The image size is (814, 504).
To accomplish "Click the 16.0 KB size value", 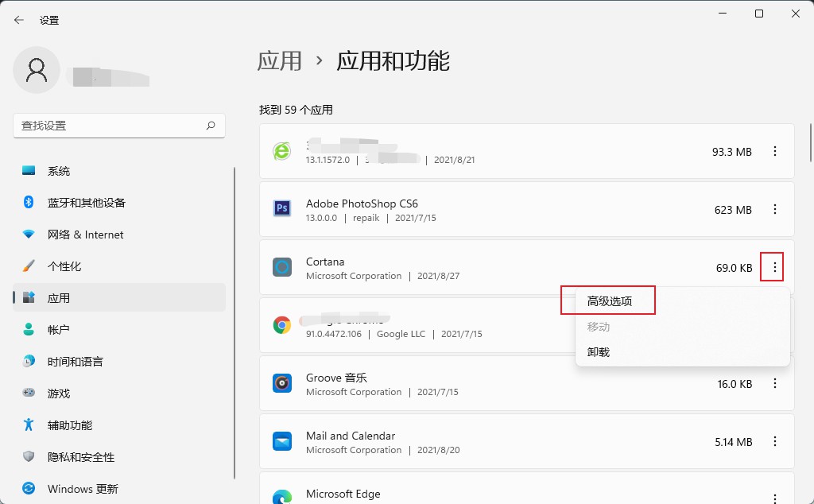I will pos(735,384).
